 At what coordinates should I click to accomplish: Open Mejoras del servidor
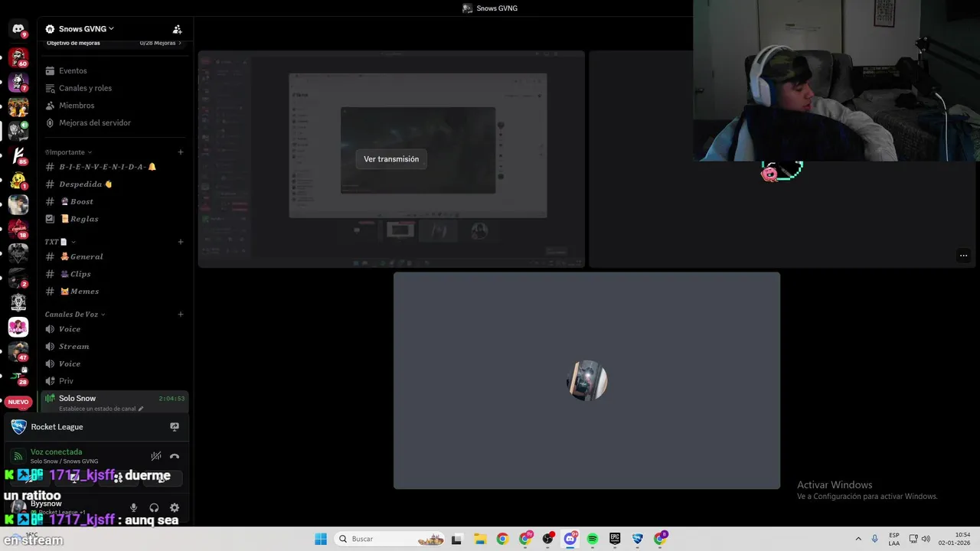[x=94, y=122]
